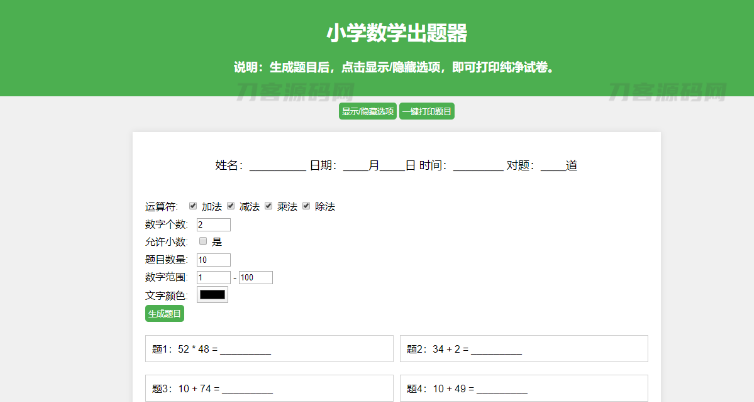The image size is (754, 402).
Task: Uncheck the 加法 checkbox
Action: coord(193,206)
